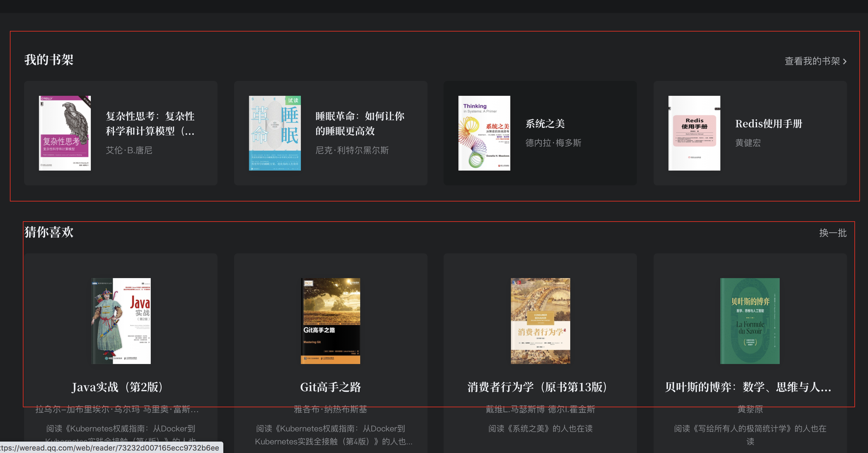Image resolution: width=868 pixels, height=453 pixels.
Task: Open the 复杂性思考 book cover
Action: pos(65,133)
